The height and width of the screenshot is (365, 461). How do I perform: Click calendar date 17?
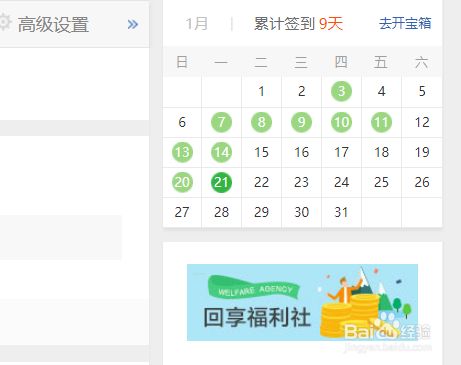tap(341, 152)
